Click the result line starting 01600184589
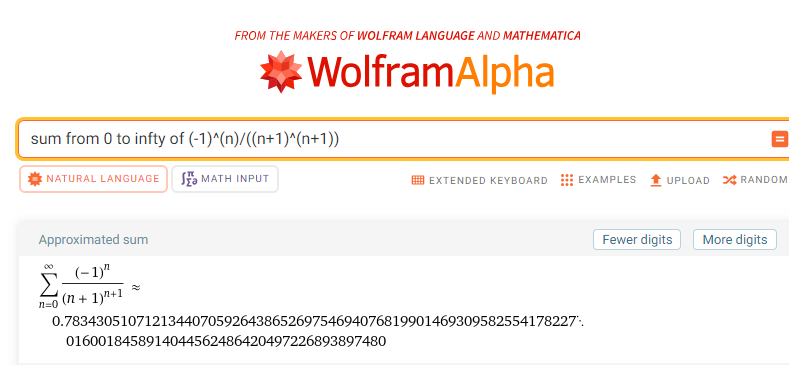 (x=226, y=341)
